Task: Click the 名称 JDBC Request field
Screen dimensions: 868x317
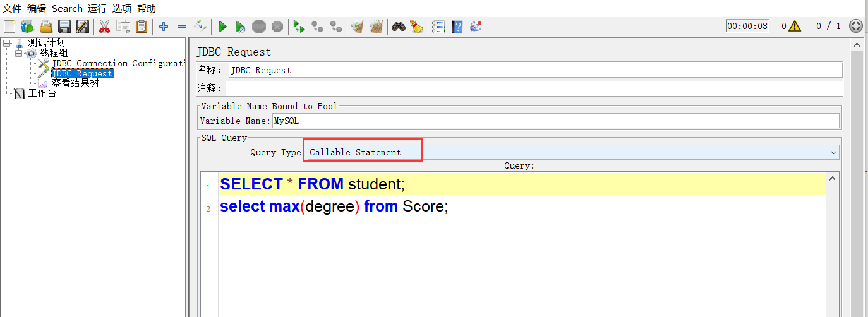Action: [x=535, y=70]
